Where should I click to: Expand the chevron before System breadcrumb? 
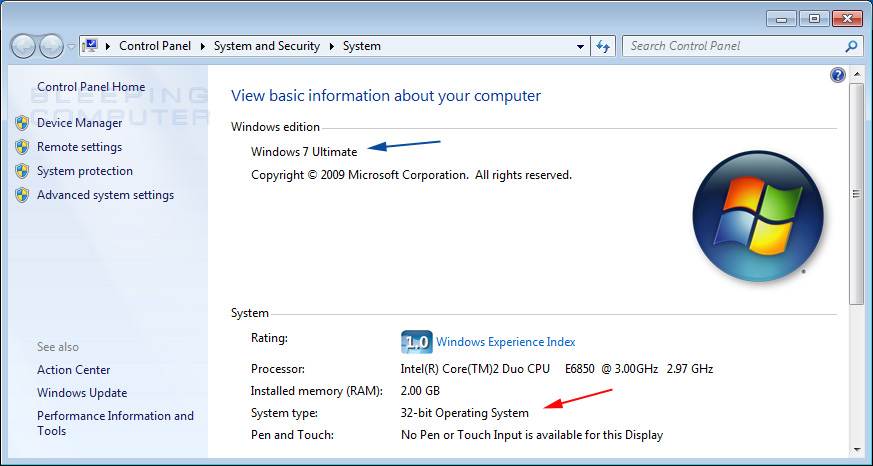click(332, 46)
